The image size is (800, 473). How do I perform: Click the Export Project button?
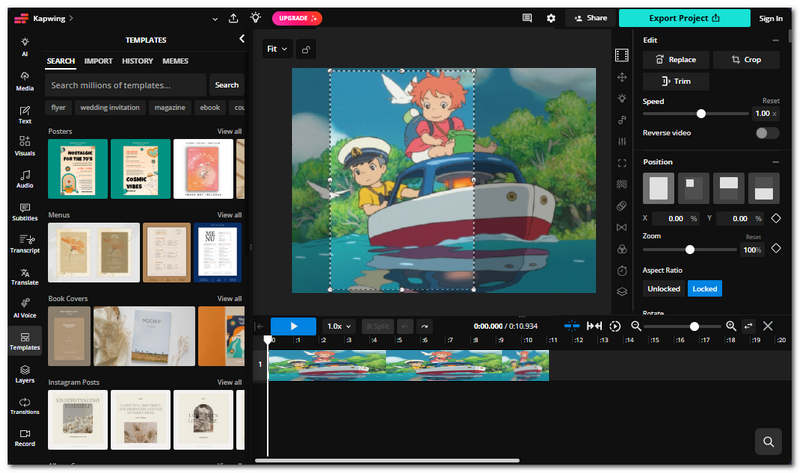coord(684,18)
